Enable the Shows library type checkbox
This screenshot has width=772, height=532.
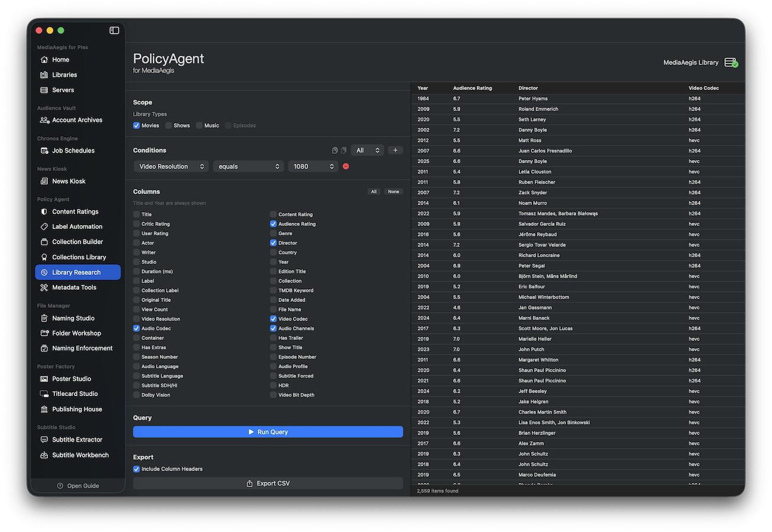tap(169, 125)
